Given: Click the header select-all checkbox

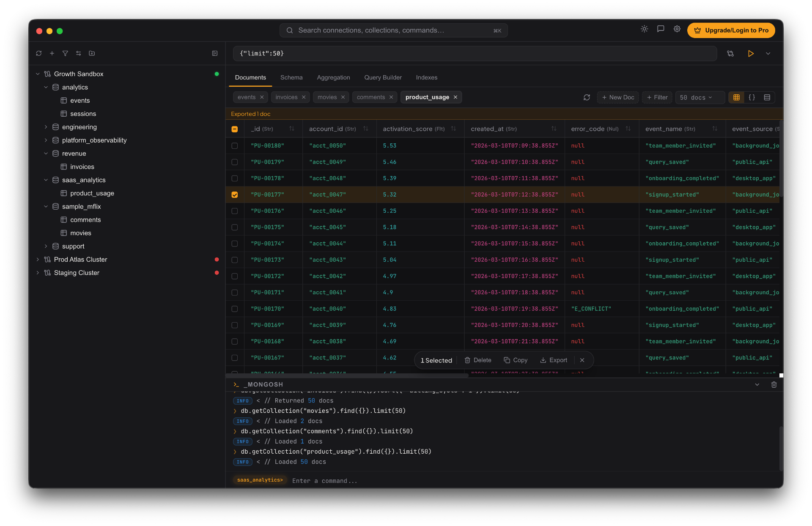Looking at the screenshot, I should [235, 129].
